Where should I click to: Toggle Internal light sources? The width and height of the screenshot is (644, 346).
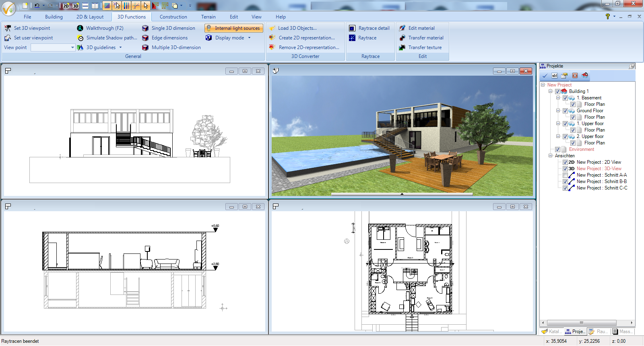point(233,28)
